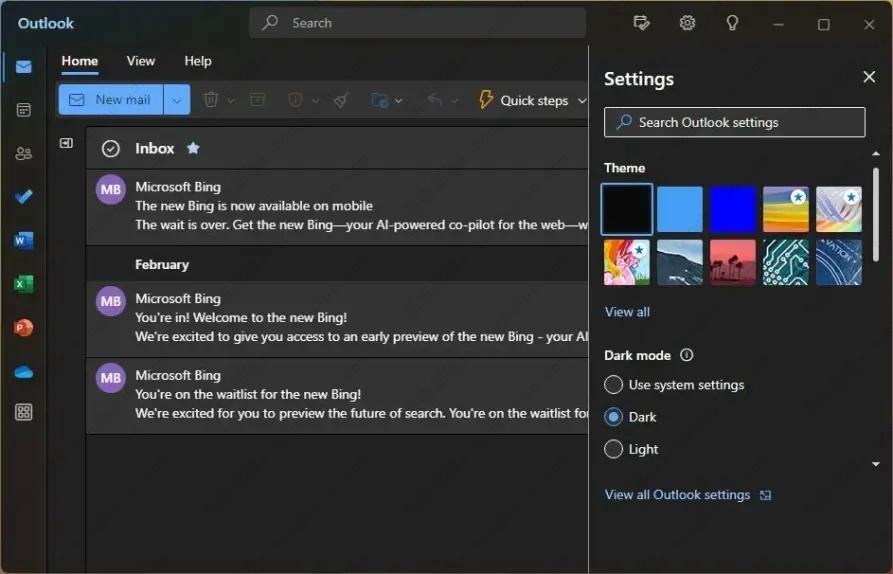893x574 pixels.
Task: Click the Report shield icon
Action: point(295,100)
